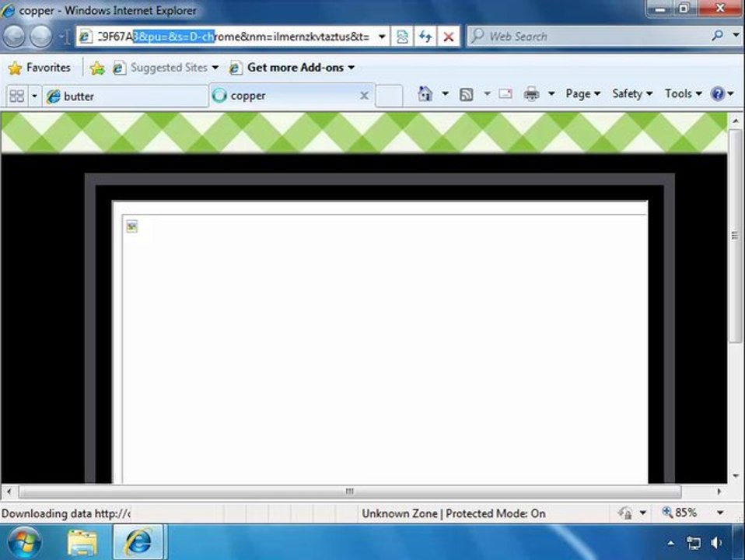Click the 85% zoom level text
Image resolution: width=745 pixels, height=560 pixels.
[x=686, y=513]
